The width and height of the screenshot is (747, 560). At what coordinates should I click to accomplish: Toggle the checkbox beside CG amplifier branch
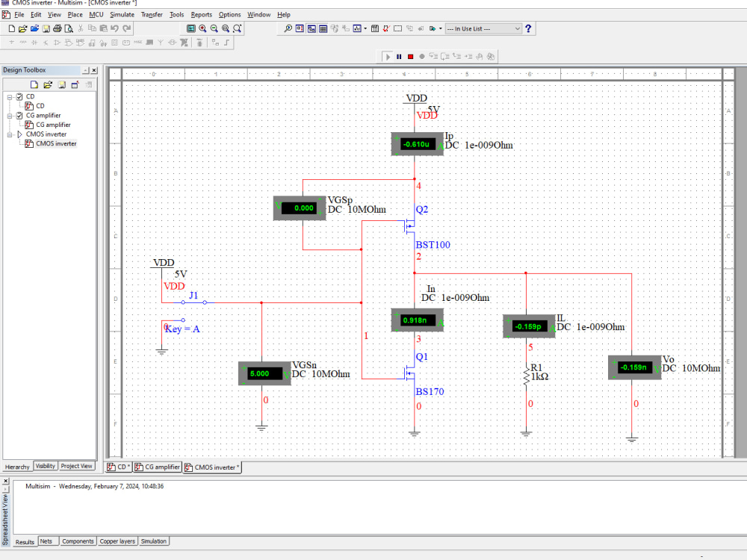pyautogui.click(x=19, y=116)
